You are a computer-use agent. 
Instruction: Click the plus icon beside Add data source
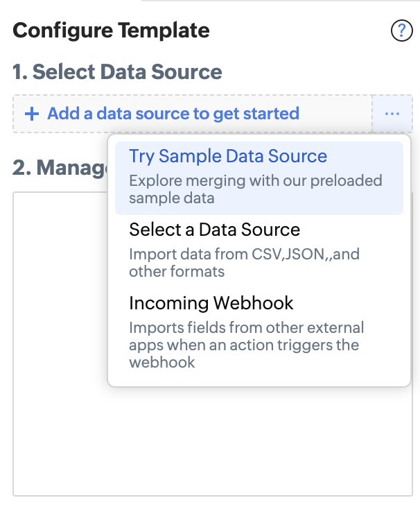click(31, 114)
